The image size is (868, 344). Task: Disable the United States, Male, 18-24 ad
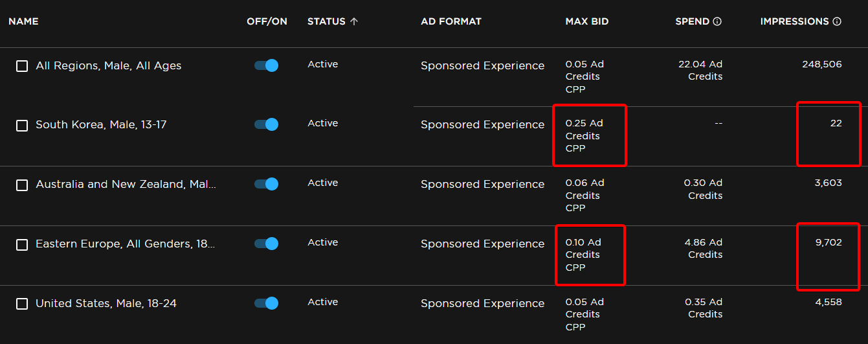[266, 303]
